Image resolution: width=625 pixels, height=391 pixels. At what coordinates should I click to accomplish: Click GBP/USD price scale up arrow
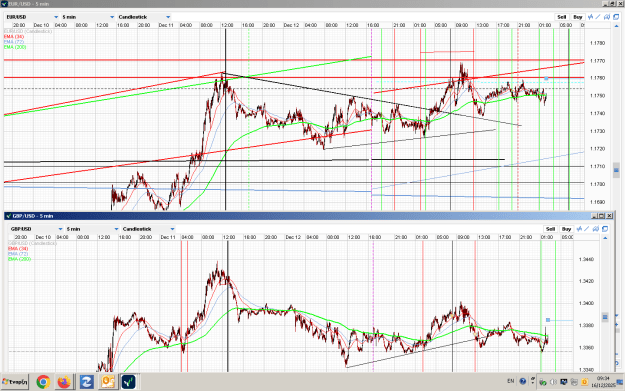[605, 238]
